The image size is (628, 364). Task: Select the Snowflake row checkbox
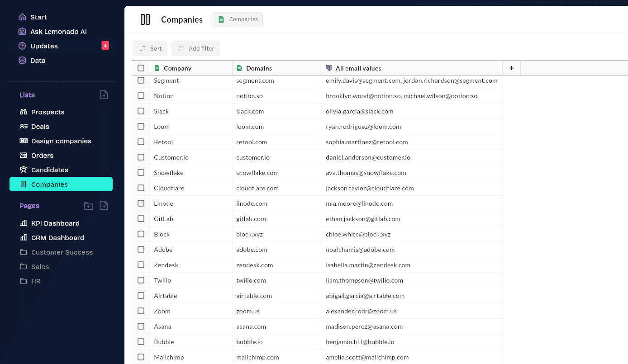(x=141, y=173)
